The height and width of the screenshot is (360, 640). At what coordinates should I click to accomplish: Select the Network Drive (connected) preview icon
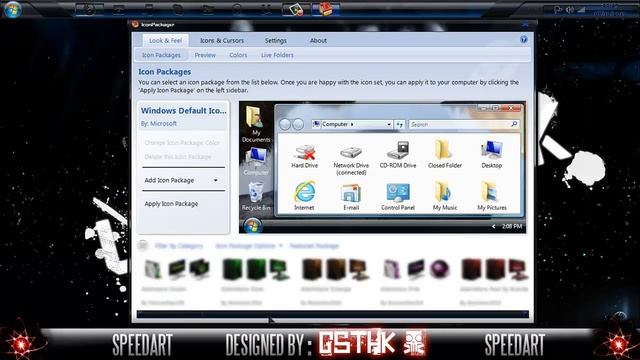(x=351, y=152)
